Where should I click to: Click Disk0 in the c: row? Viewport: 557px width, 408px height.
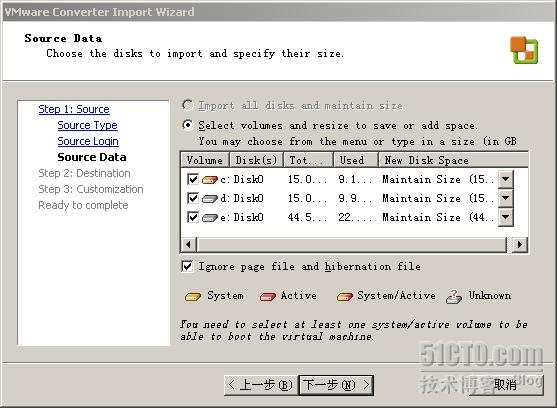click(248, 179)
